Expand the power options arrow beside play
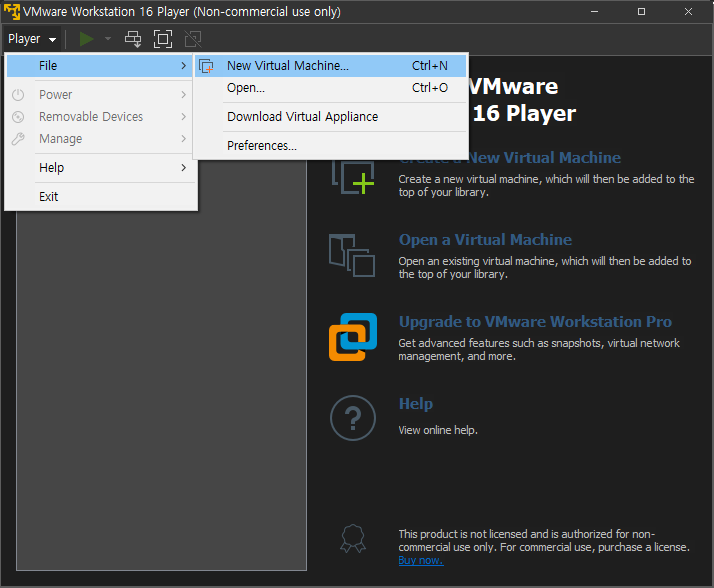Image resolution: width=714 pixels, height=588 pixels. coord(108,39)
